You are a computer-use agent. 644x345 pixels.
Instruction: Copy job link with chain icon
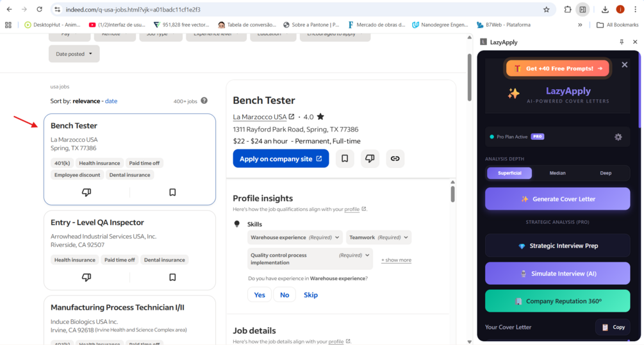(395, 159)
